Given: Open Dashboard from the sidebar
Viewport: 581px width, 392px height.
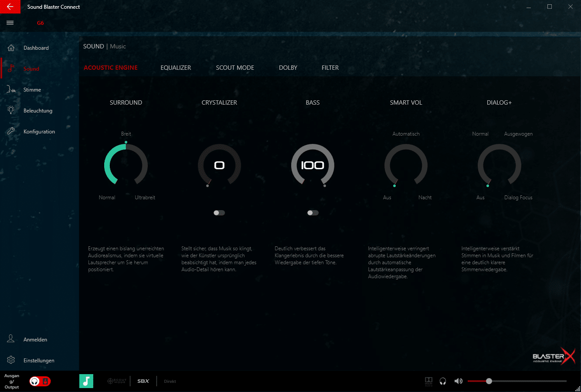Looking at the screenshot, I should tap(36, 48).
